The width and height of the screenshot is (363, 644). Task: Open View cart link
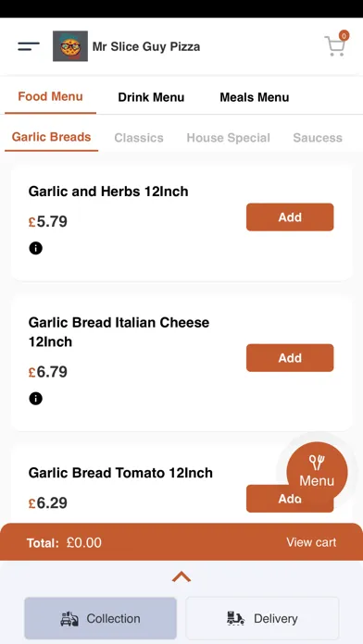(x=311, y=542)
